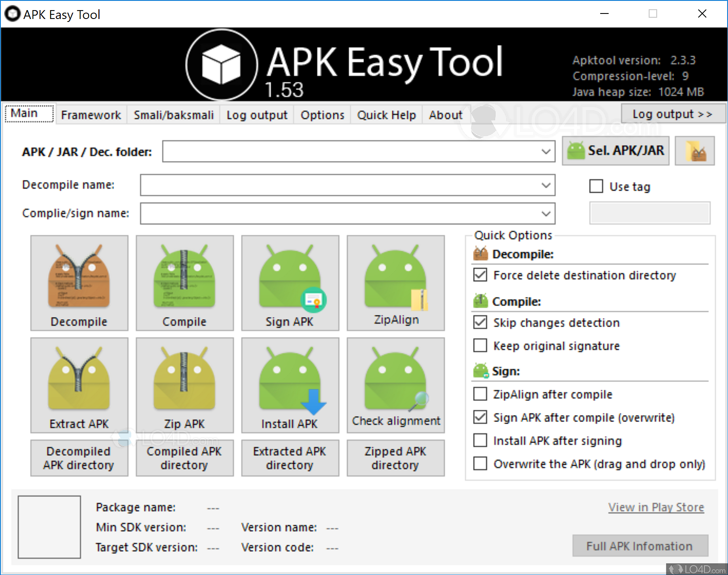Click the Sel. APK/JAR button
728x575 pixels.
tap(616, 150)
